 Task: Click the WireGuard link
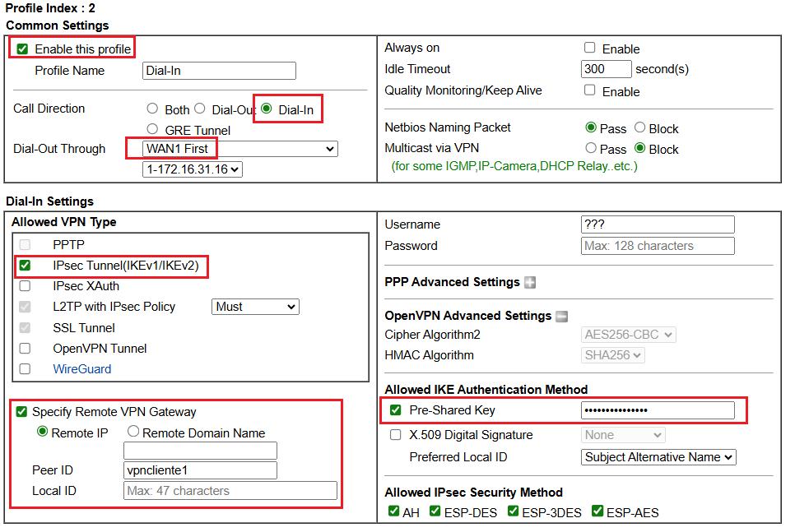(x=81, y=369)
